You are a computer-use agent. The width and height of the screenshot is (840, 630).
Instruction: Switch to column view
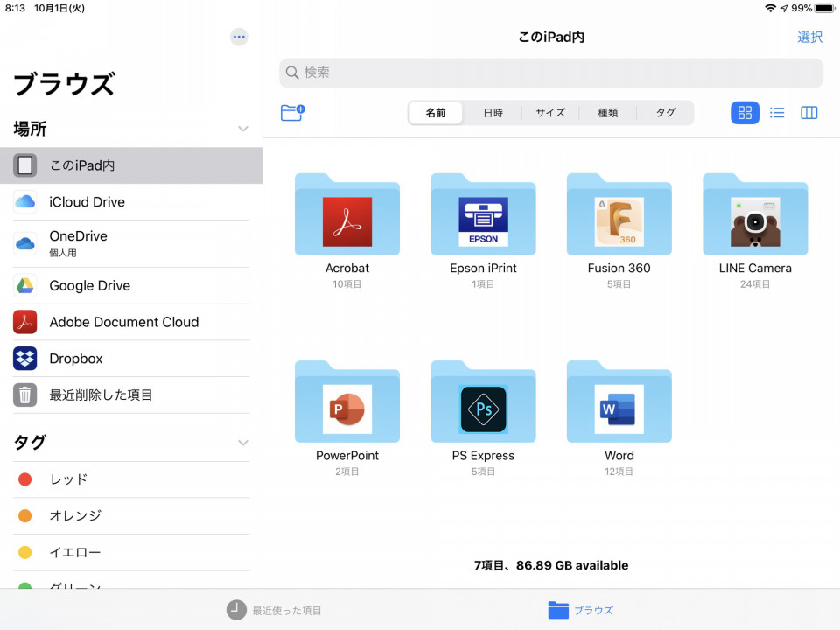click(x=808, y=113)
